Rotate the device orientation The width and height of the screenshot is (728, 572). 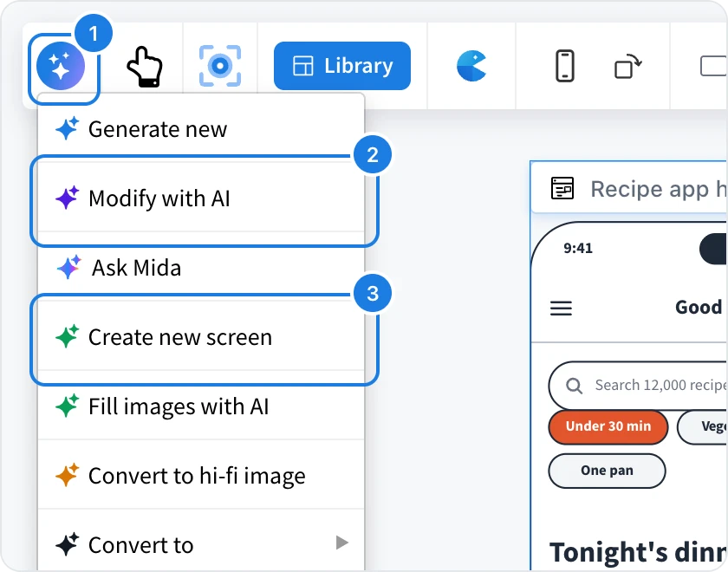pyautogui.click(x=627, y=66)
